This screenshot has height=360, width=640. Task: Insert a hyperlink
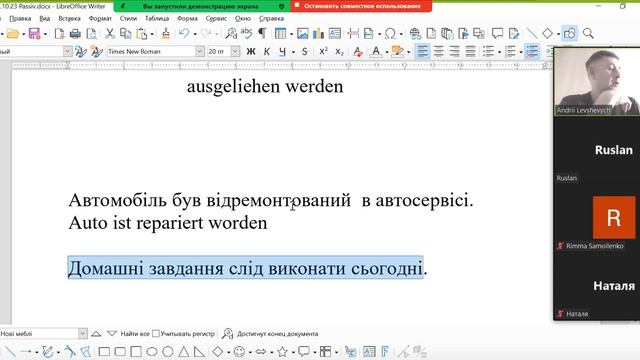[415, 33]
